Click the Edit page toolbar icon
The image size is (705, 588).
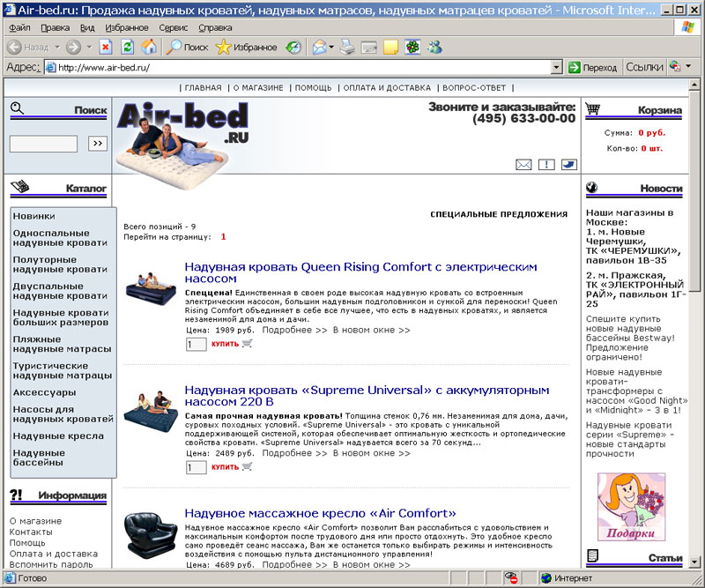click(368, 47)
